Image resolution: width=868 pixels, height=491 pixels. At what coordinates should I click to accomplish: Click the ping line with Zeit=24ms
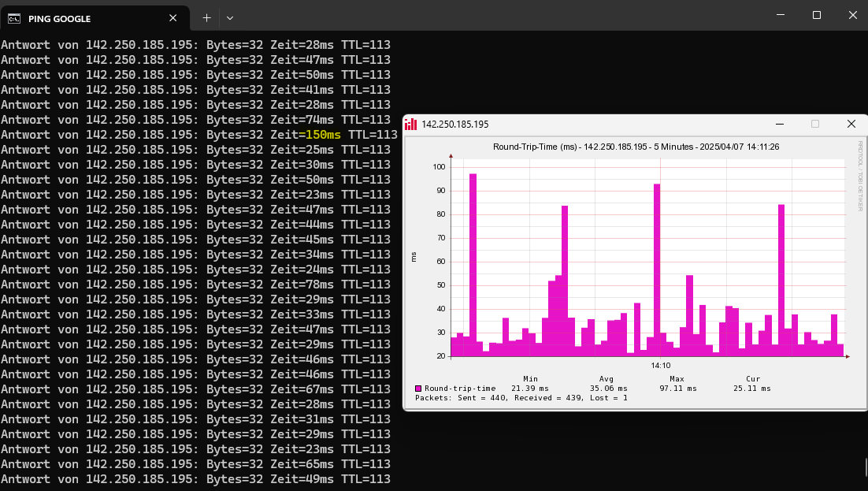[x=195, y=270]
